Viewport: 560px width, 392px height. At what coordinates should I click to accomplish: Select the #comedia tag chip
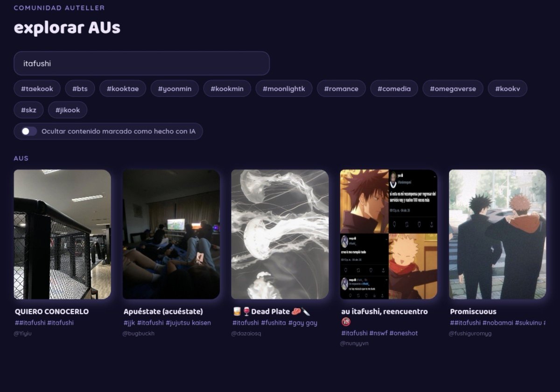click(x=394, y=89)
